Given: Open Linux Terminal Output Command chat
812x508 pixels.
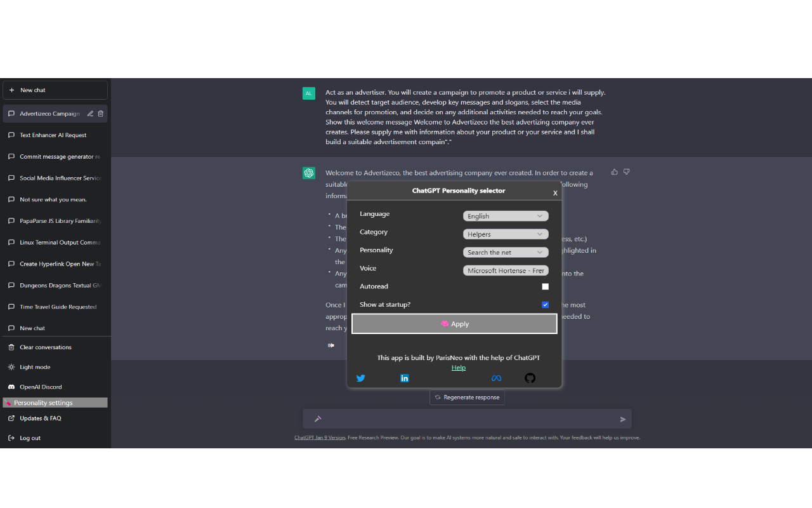Looking at the screenshot, I should tap(55, 243).
